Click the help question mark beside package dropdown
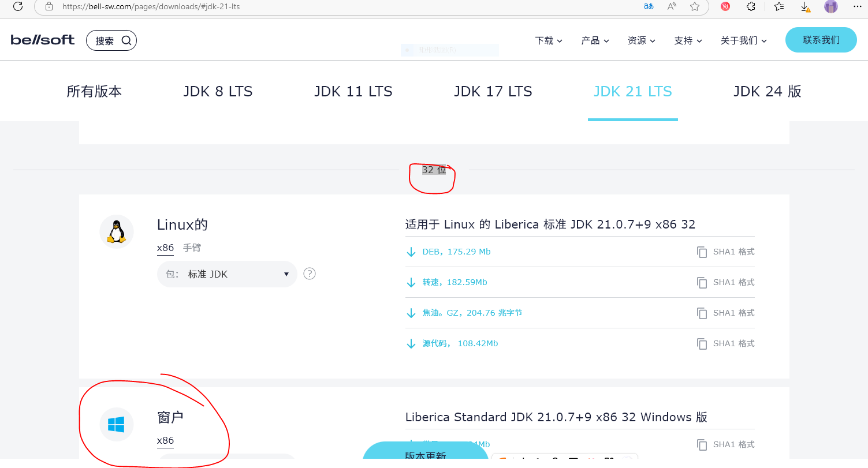The height and width of the screenshot is (468, 868). 310,274
